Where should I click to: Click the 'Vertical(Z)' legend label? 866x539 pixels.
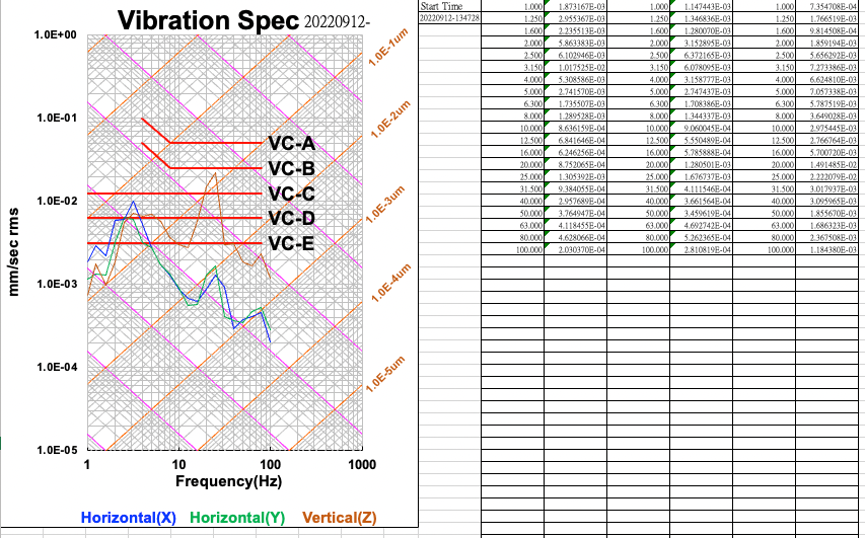pos(339,517)
